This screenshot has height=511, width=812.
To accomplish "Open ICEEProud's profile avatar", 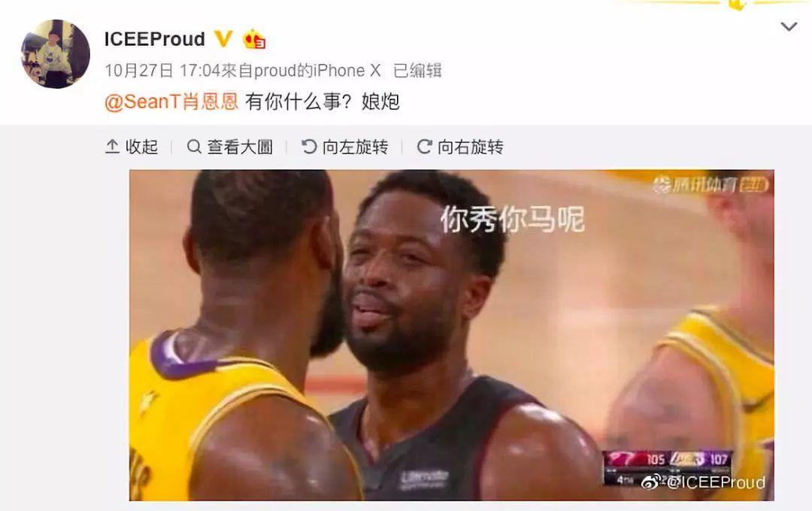I will click(56, 54).
